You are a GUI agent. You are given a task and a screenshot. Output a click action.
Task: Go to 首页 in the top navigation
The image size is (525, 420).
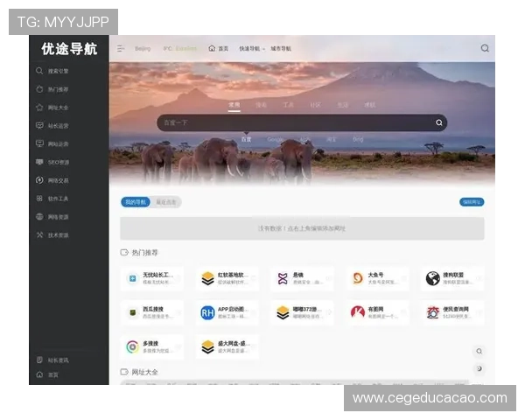219,48
